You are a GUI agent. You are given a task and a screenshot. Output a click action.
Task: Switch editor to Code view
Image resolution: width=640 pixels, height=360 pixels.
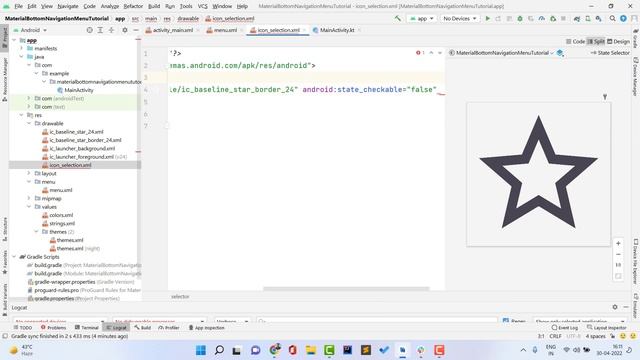(576, 42)
